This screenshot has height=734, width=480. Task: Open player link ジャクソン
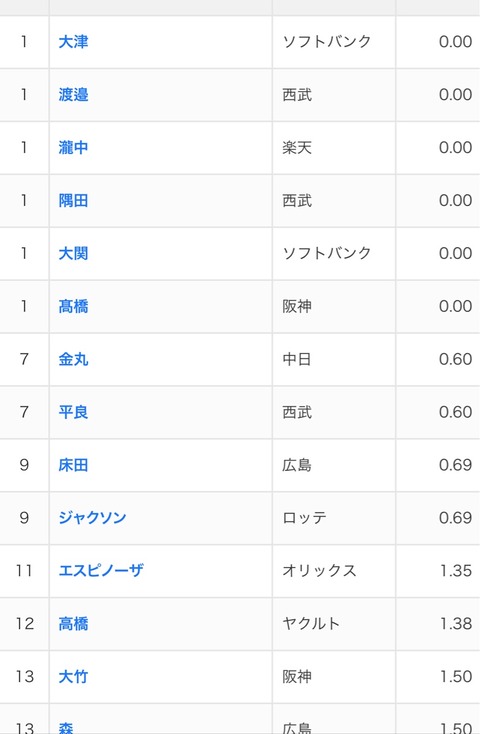click(x=92, y=518)
